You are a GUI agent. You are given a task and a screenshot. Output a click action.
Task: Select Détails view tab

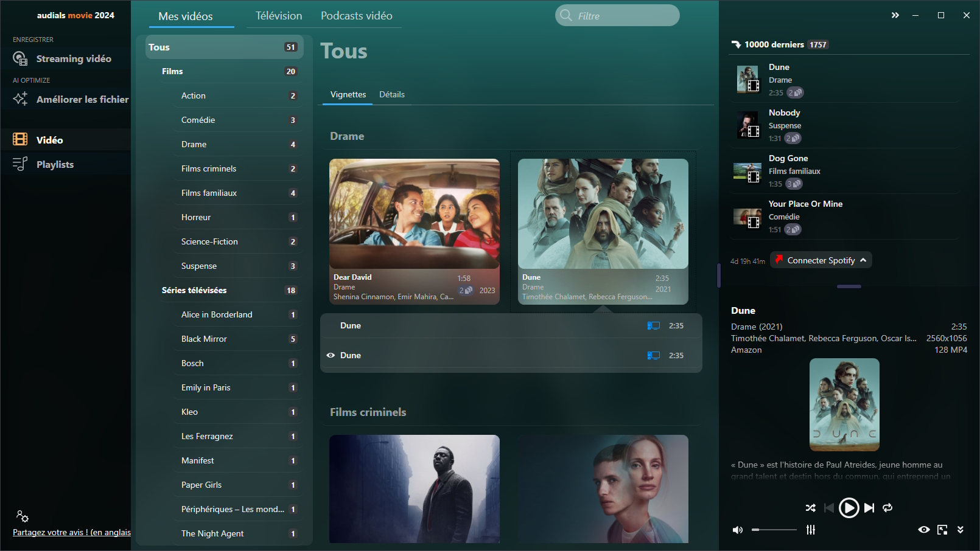pos(392,94)
